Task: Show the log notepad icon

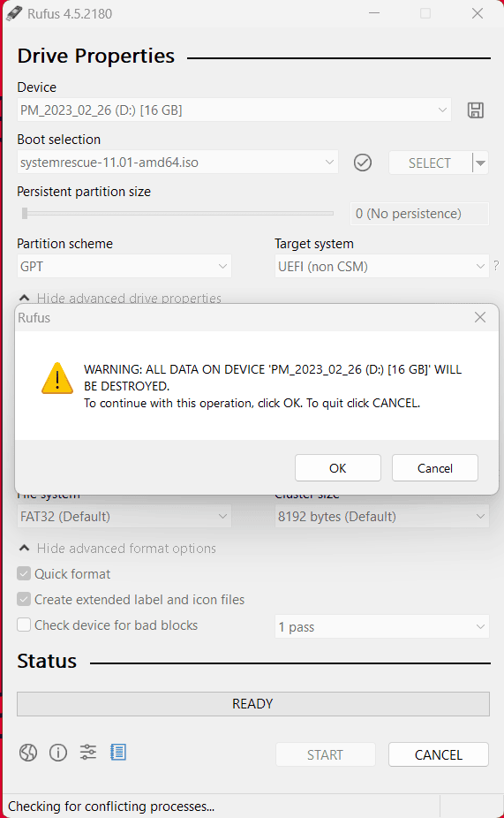Action: click(118, 752)
